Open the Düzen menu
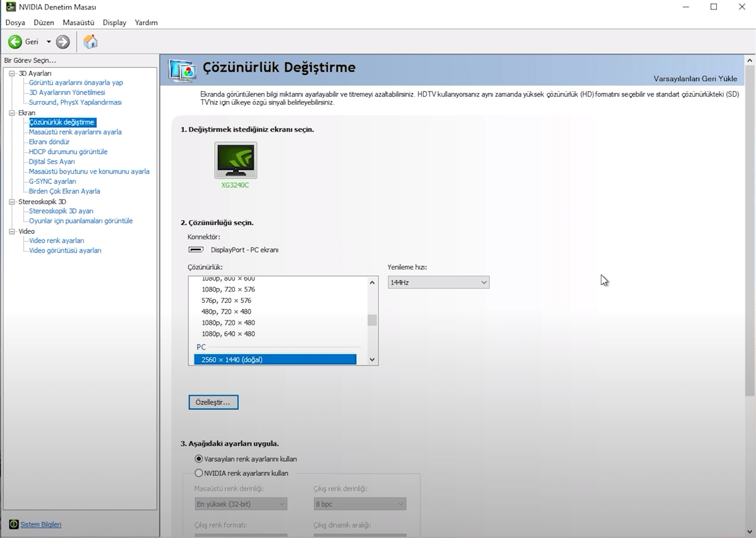The width and height of the screenshot is (756, 538). (44, 22)
